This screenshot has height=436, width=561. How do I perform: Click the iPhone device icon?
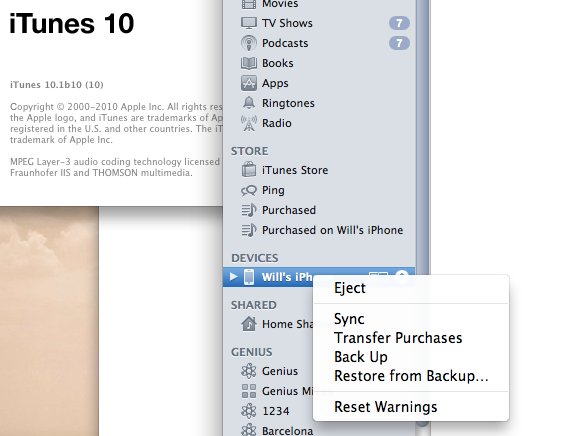click(x=249, y=277)
